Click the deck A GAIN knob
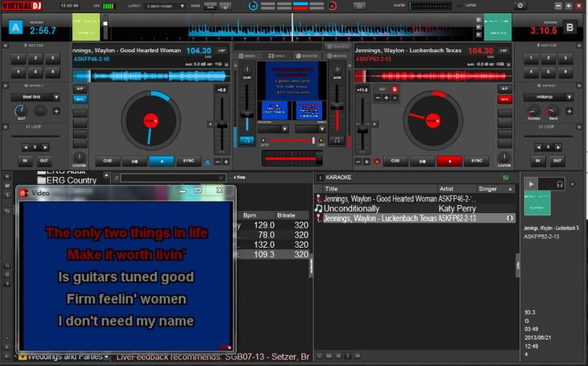This screenshot has height=366, width=588. [x=247, y=70]
